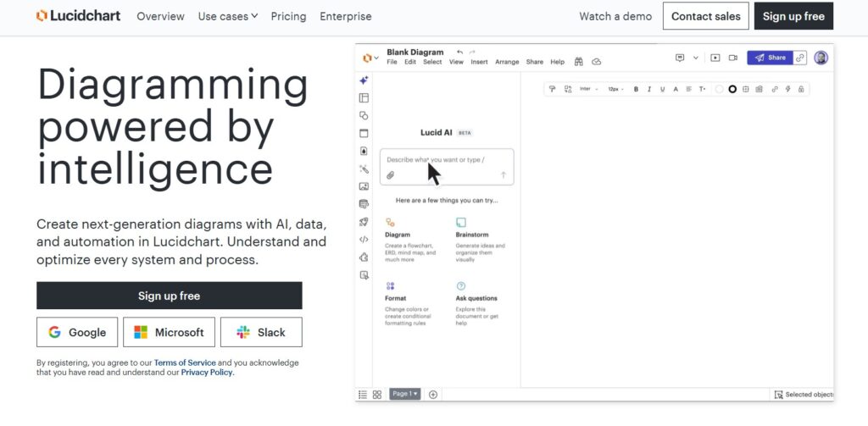Viewport: 868px width, 426px height.
Task: Click the undo arrow near Blank Diagram
Action: [x=459, y=52]
